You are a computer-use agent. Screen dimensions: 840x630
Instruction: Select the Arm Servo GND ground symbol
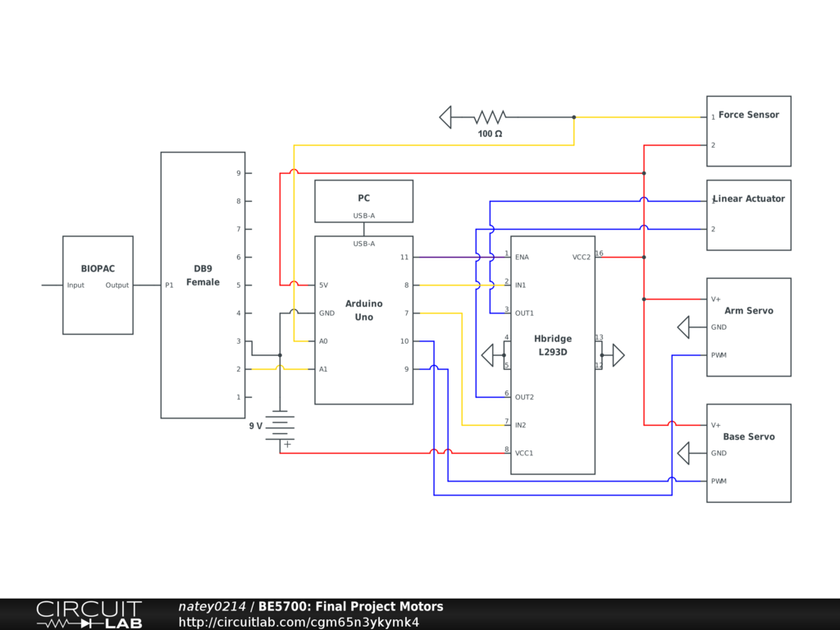(x=683, y=327)
